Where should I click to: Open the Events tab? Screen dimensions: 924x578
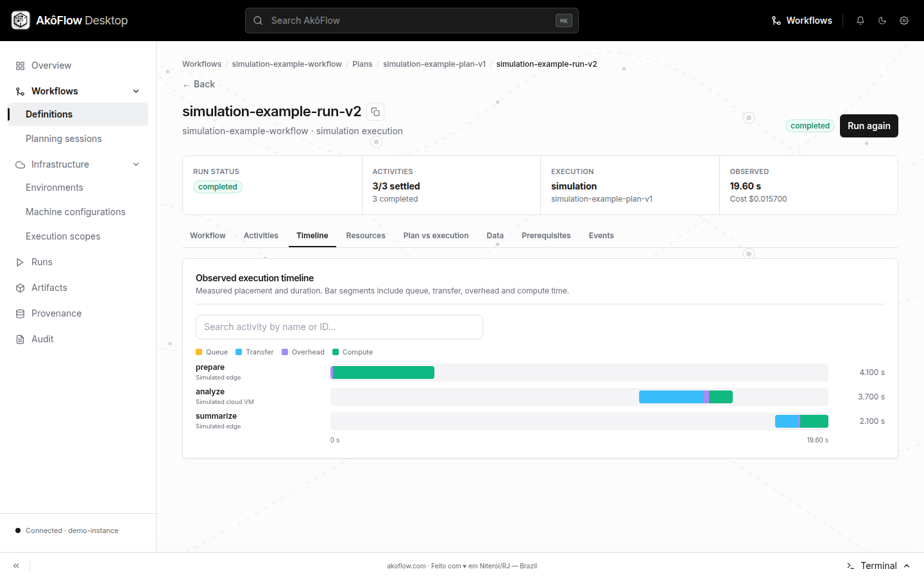coord(601,236)
